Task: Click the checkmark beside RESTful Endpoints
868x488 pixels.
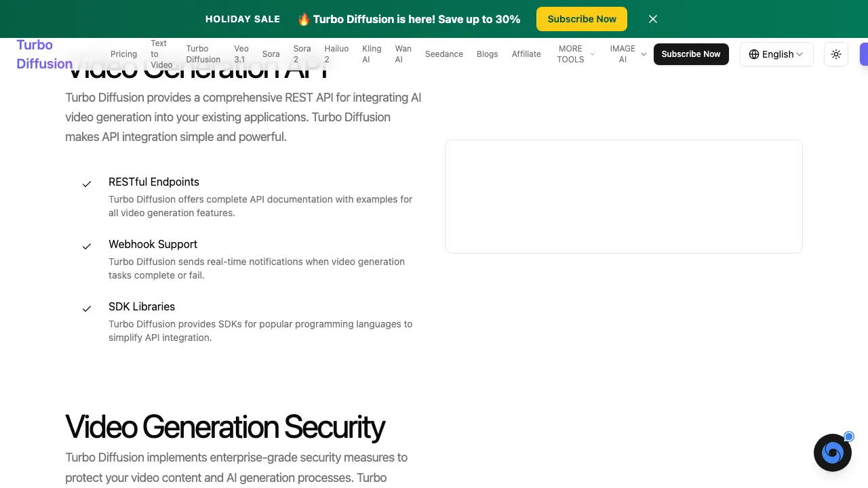Action: 87,184
